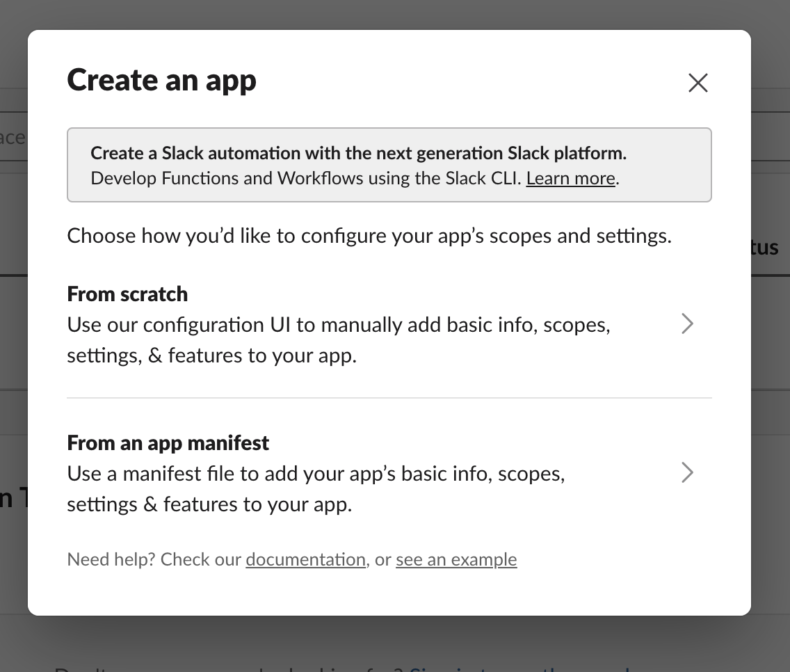790x672 pixels.
Task: Click the Need help? Check our text
Action: (154, 559)
